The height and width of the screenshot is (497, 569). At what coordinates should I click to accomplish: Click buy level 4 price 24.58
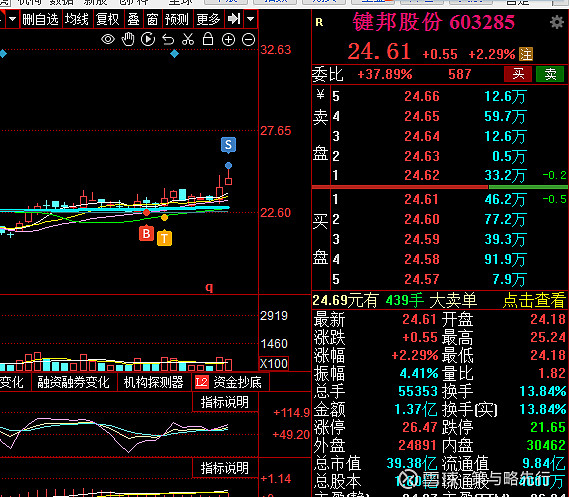(x=422, y=259)
